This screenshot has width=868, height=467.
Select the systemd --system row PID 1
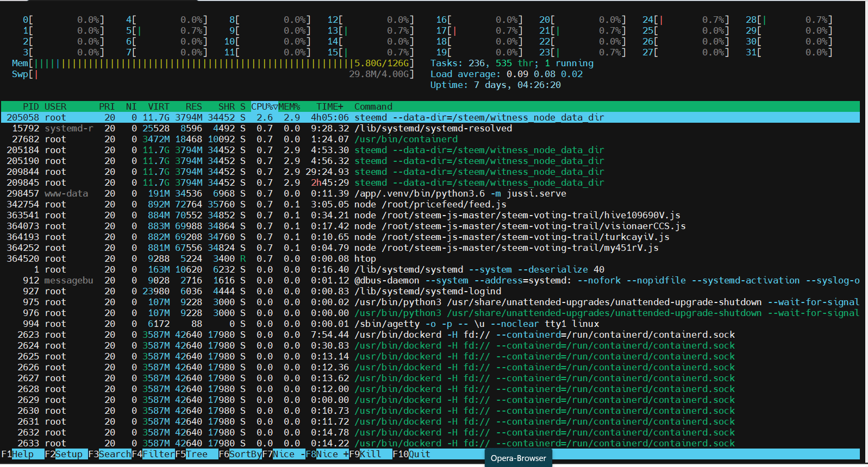(x=430, y=269)
